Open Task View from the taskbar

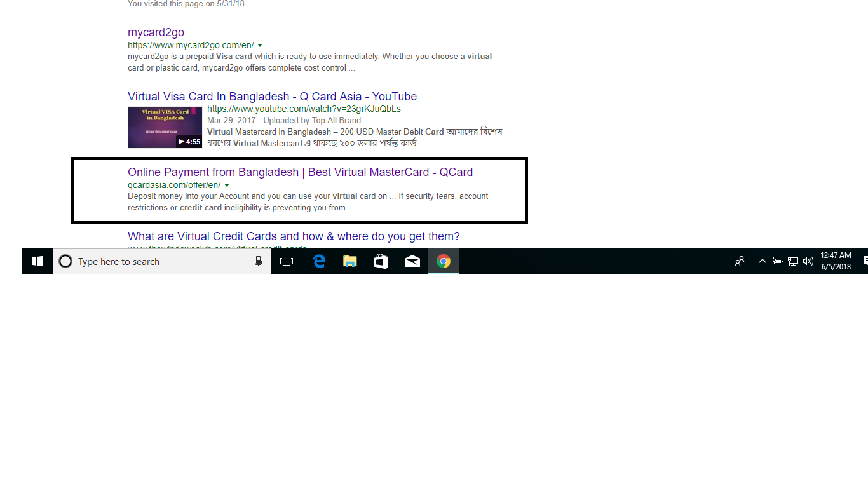287,261
